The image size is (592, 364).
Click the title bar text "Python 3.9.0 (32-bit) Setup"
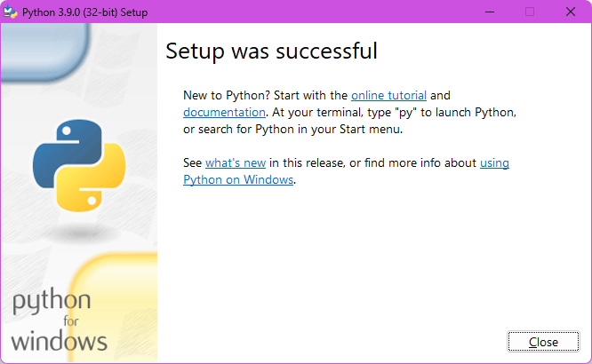click(85, 12)
